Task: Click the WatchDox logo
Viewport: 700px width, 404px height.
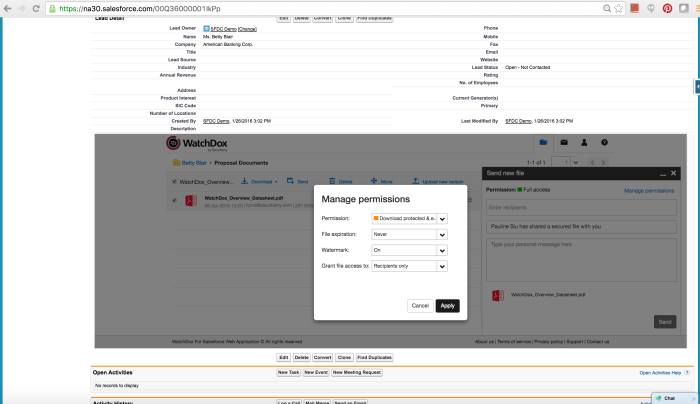Action: 197,143
